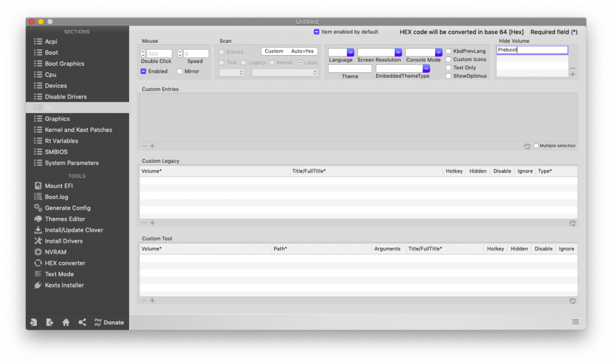Viewport: 612px width, 364px height.
Task: Add a Hide Volume entry with plus
Action: pos(573,74)
